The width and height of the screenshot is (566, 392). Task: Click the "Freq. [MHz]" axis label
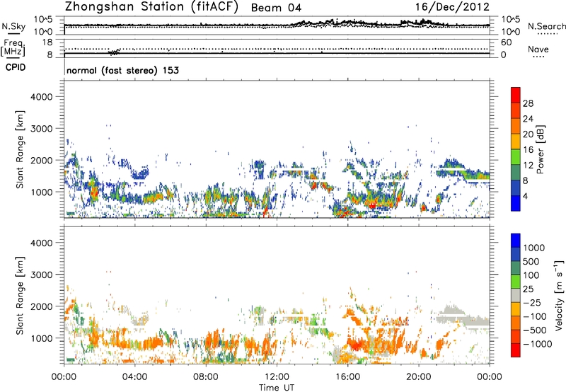pos(13,48)
